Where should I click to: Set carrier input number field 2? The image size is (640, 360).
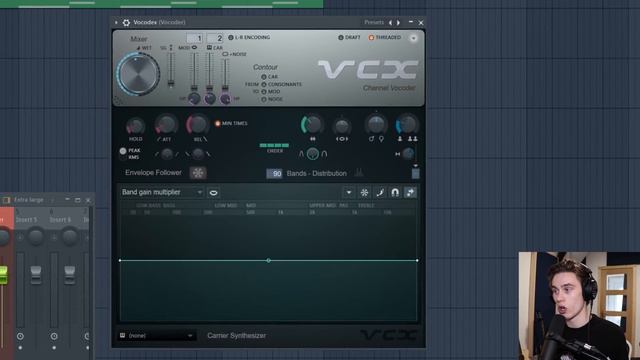click(215, 38)
